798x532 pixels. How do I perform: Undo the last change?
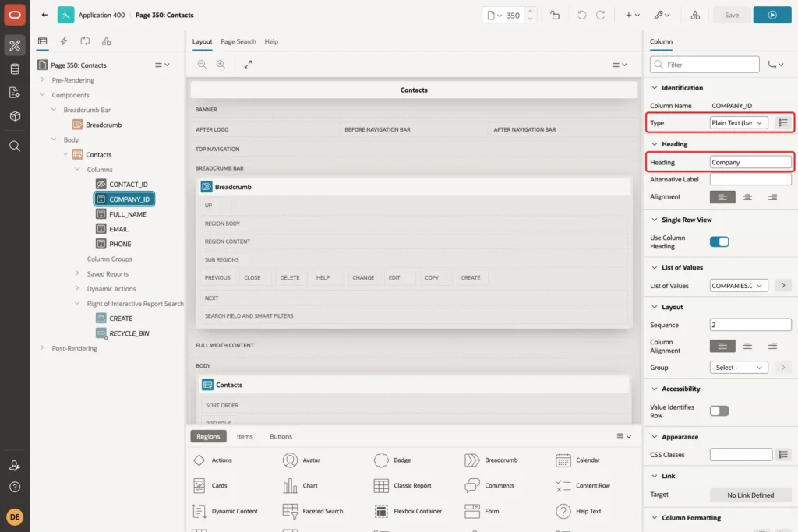point(581,16)
